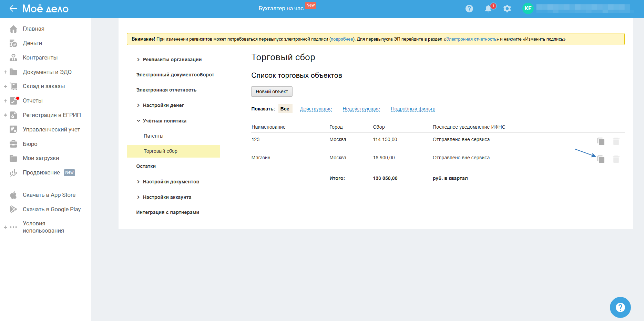The width and height of the screenshot is (644, 321).
Task: Select Торговый сбор menu item
Action: [174, 151]
